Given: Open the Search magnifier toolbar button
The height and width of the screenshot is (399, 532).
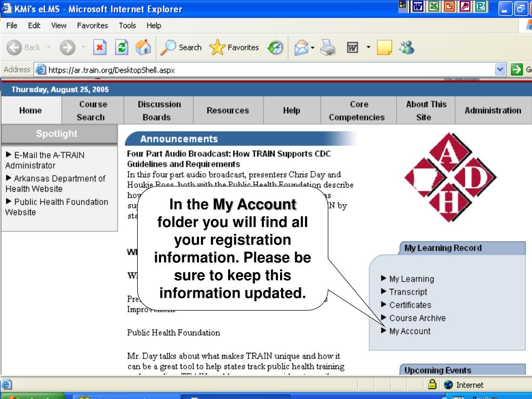Looking at the screenshot, I should coord(181,47).
